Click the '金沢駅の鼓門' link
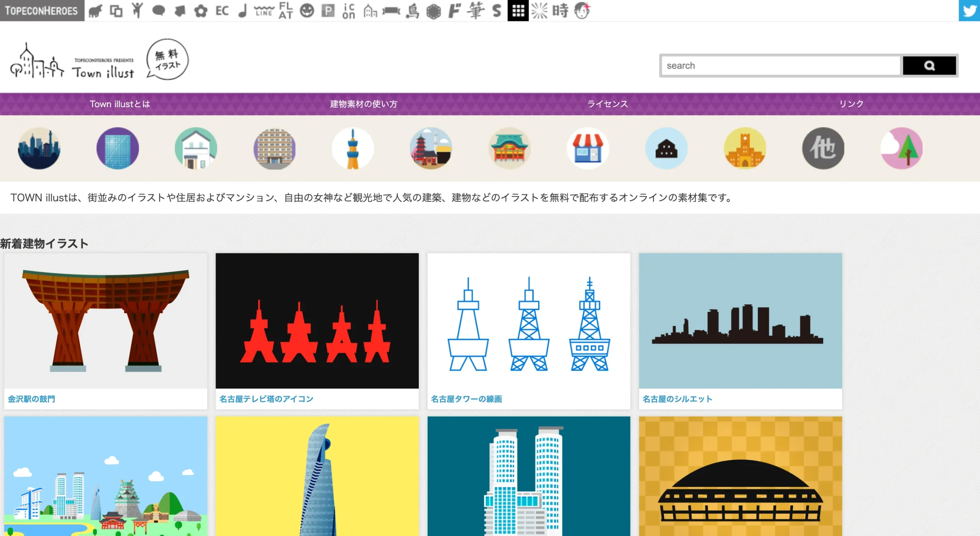 click(31, 399)
